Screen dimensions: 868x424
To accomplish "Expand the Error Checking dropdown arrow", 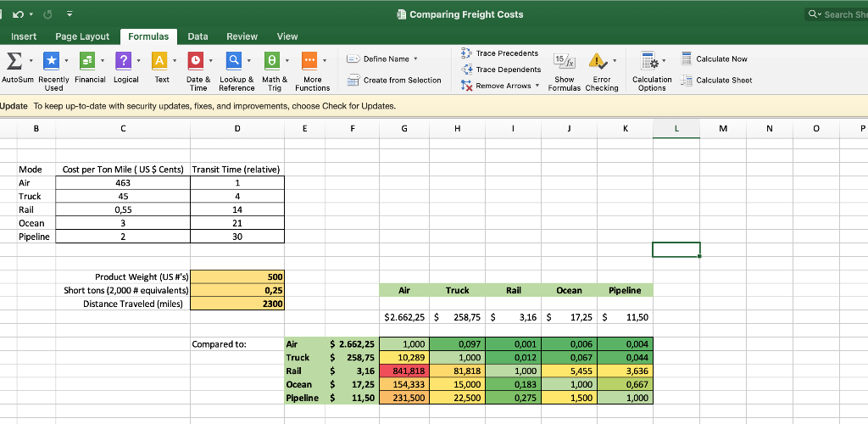I will 615,59.
